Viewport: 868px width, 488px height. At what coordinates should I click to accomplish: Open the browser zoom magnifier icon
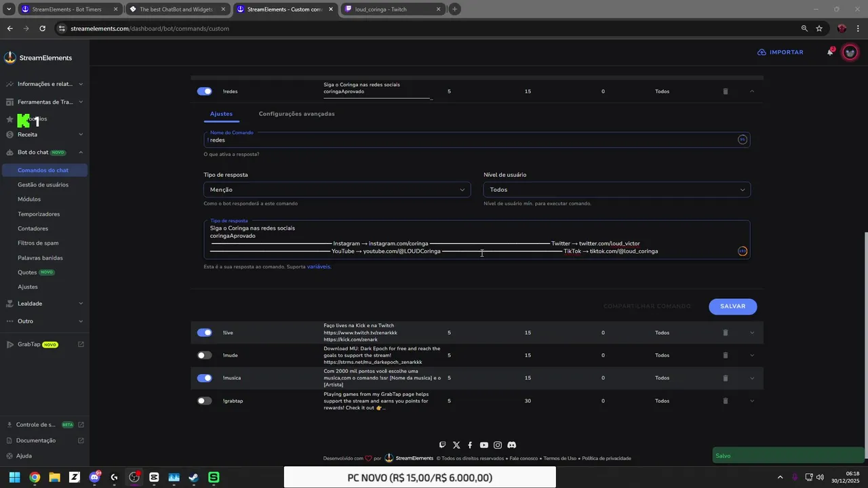point(804,28)
